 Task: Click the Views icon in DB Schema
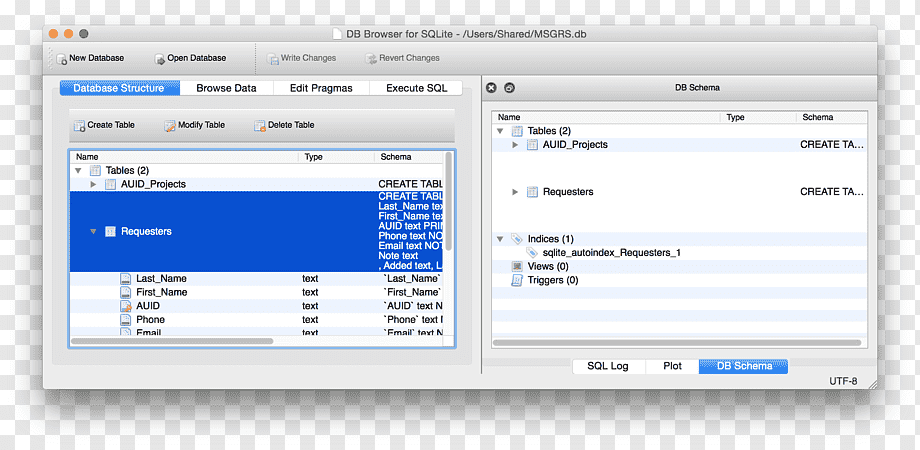(517, 266)
